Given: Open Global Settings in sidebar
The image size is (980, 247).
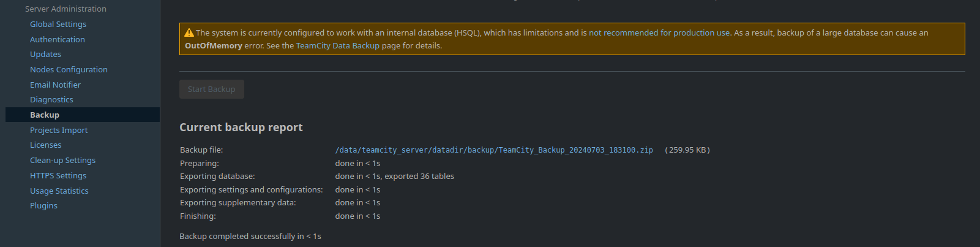Looking at the screenshot, I should [58, 24].
